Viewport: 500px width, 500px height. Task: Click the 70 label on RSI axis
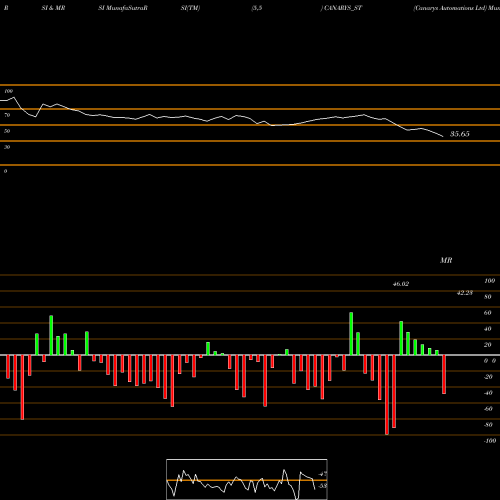[x=7, y=115]
